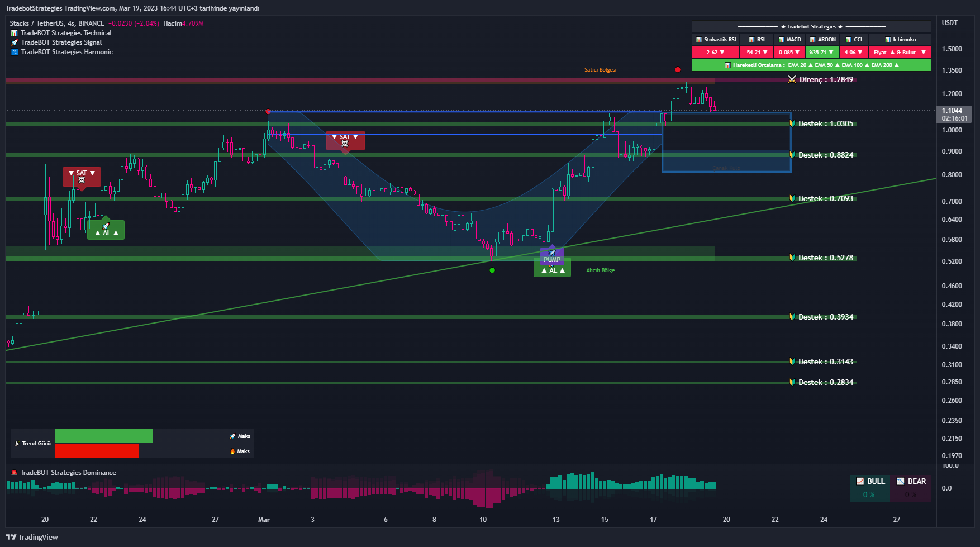The height and width of the screenshot is (547, 980).
Task: Click the BULL chart icon
Action: click(860, 481)
